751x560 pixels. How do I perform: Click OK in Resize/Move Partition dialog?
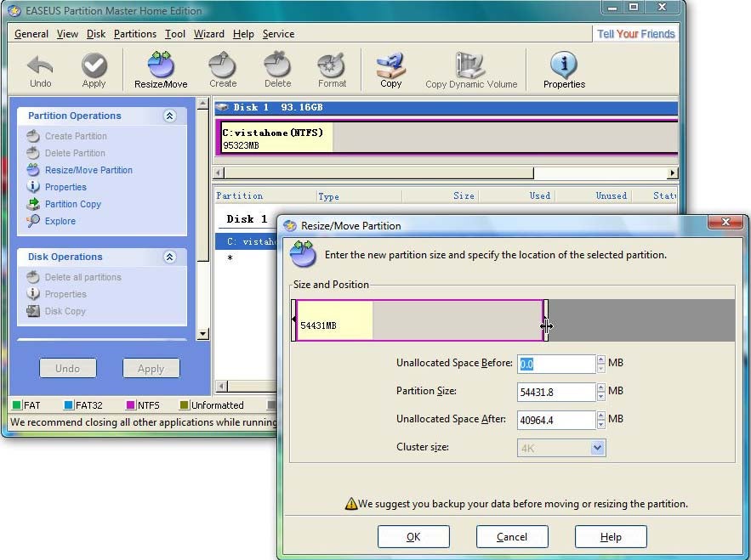413,536
